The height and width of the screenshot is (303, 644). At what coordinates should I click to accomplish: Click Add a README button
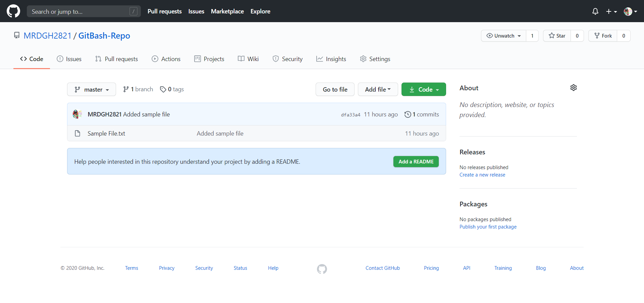click(416, 162)
